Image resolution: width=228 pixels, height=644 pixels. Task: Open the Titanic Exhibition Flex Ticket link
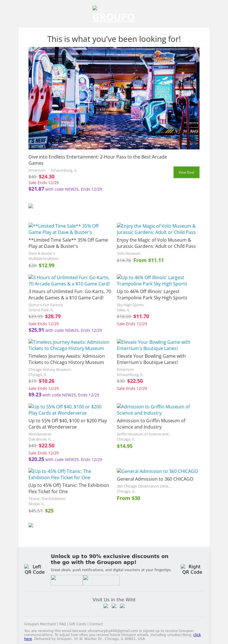[60, 474]
